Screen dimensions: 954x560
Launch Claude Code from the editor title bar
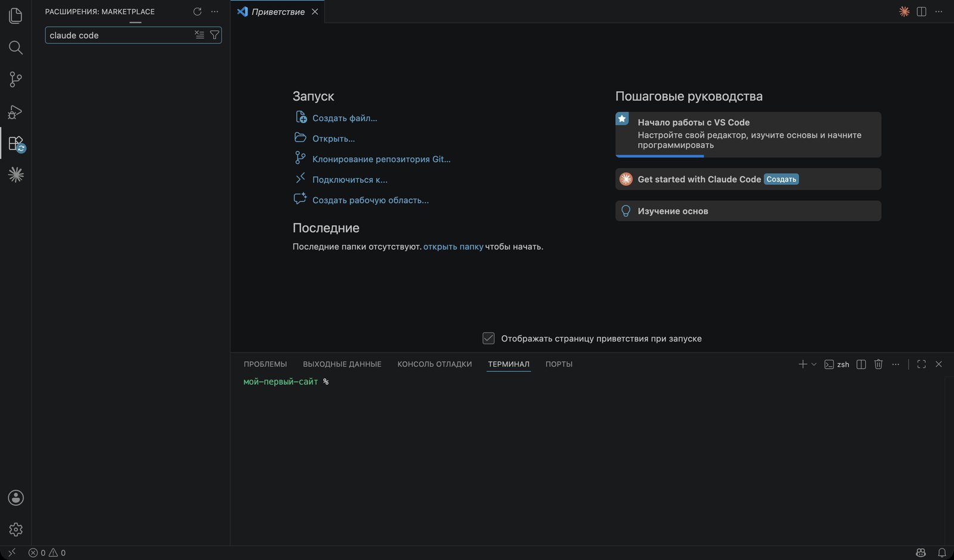(x=905, y=11)
